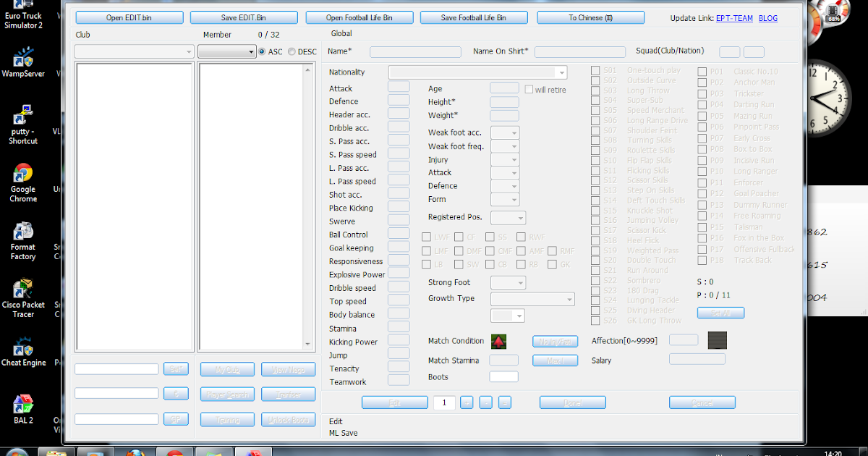Open the Club dropdown list
The image size is (868, 456).
[x=135, y=52]
